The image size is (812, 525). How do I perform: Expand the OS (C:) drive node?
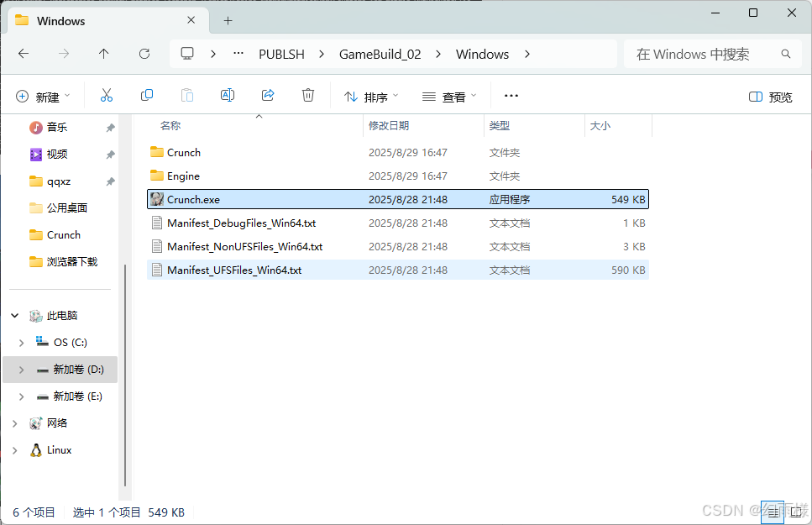pyautogui.click(x=21, y=343)
